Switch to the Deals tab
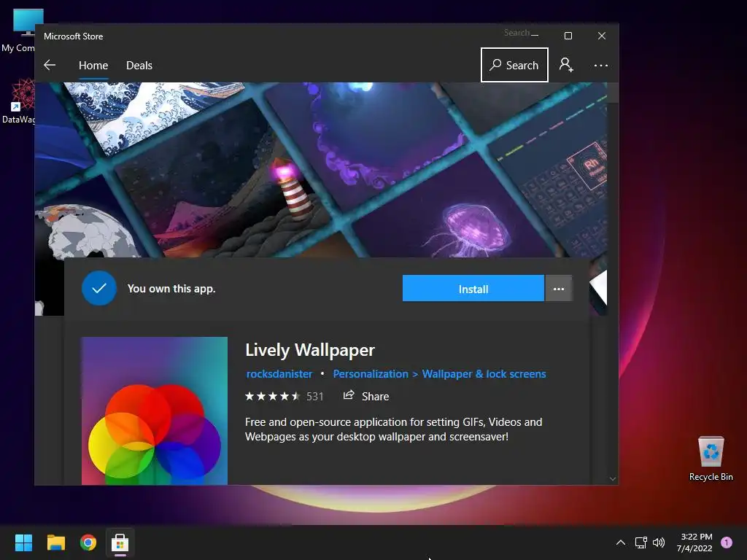 [x=139, y=65]
